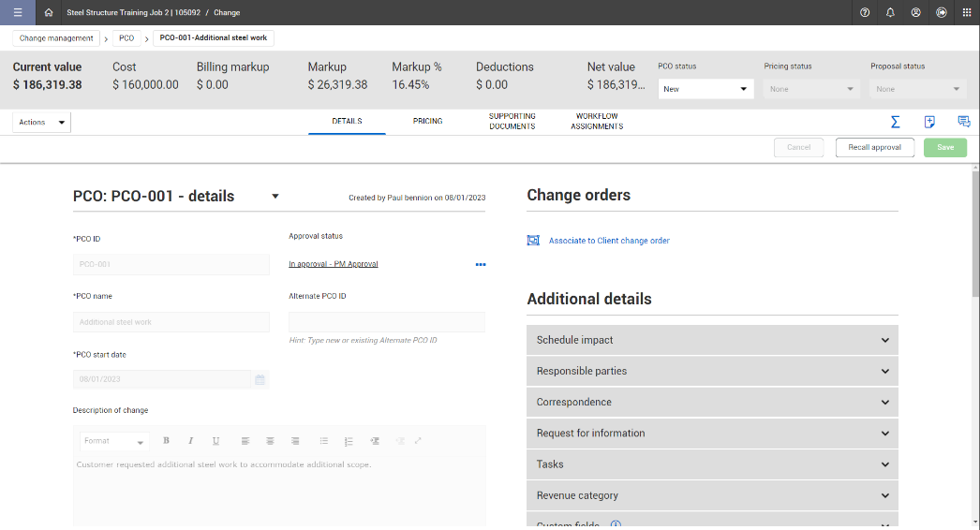Click the Recall approval button
The height and width of the screenshot is (530, 980).
point(874,147)
